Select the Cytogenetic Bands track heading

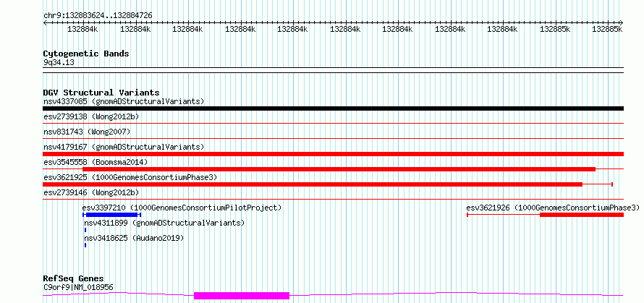point(86,54)
